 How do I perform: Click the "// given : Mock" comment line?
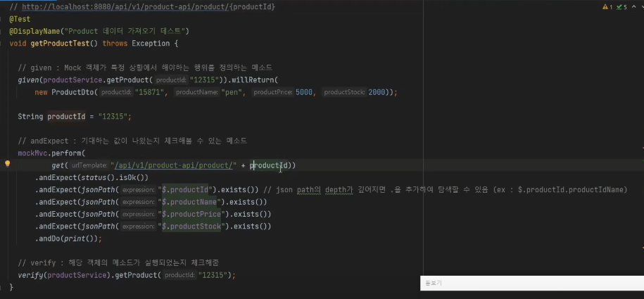(145, 68)
